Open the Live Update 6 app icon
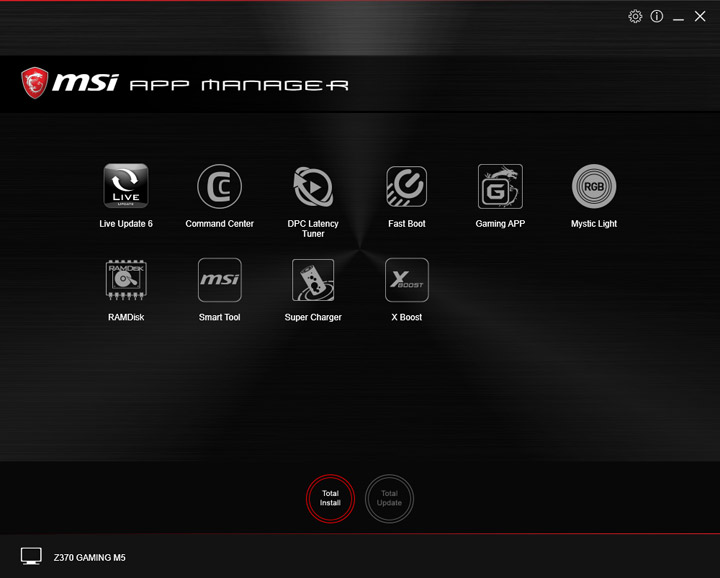Viewport: 720px width, 578px height. click(x=126, y=186)
